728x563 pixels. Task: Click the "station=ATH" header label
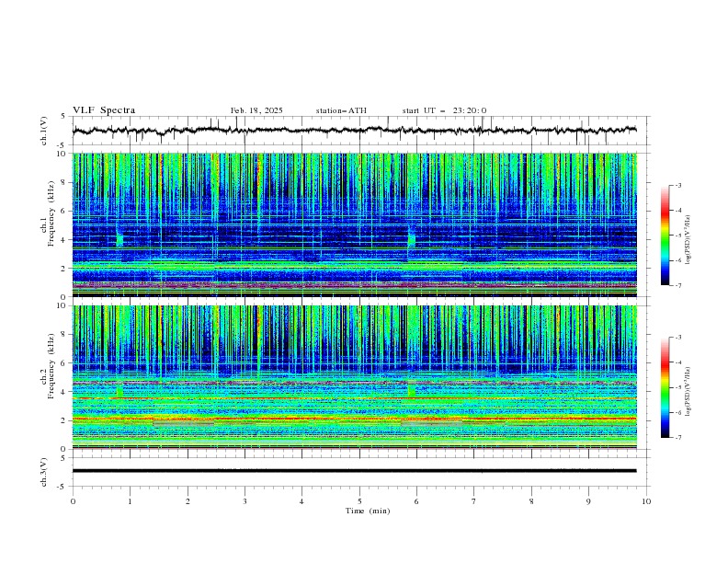pos(341,110)
